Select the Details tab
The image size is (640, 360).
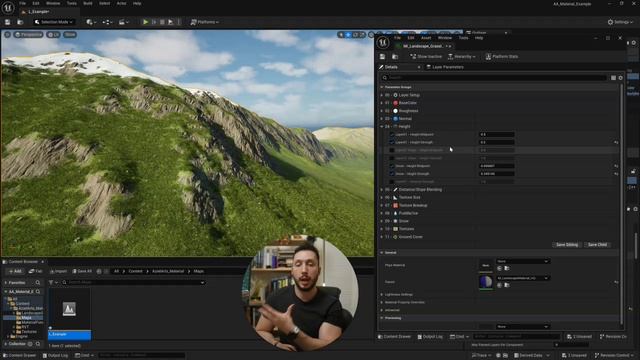point(391,67)
